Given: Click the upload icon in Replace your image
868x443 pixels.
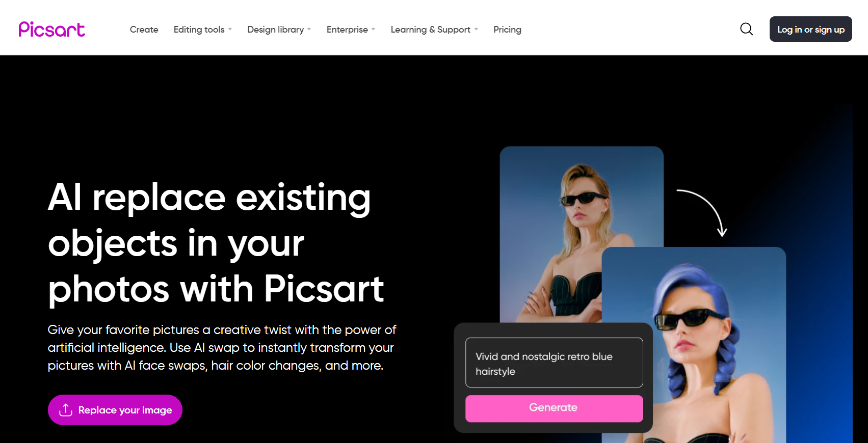Looking at the screenshot, I should click(x=66, y=410).
